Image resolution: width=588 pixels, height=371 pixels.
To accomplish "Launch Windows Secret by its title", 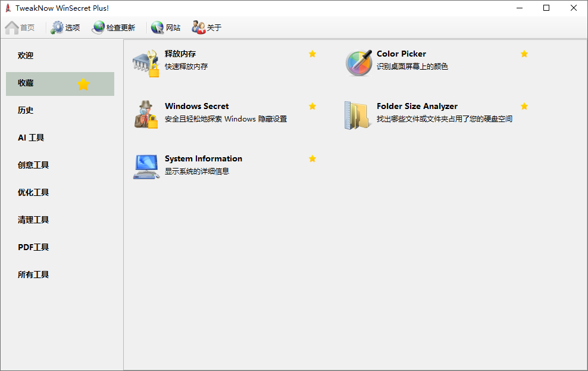I will tap(197, 106).
